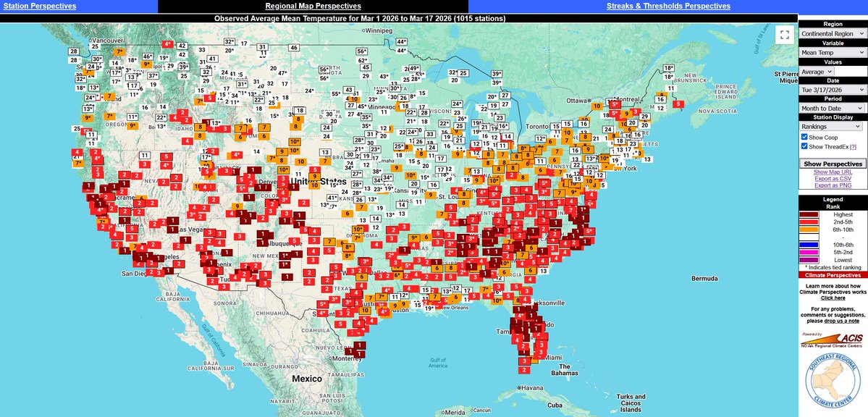Open the Region dropdown set to Continental Region
868x417 pixels.
coord(833,33)
